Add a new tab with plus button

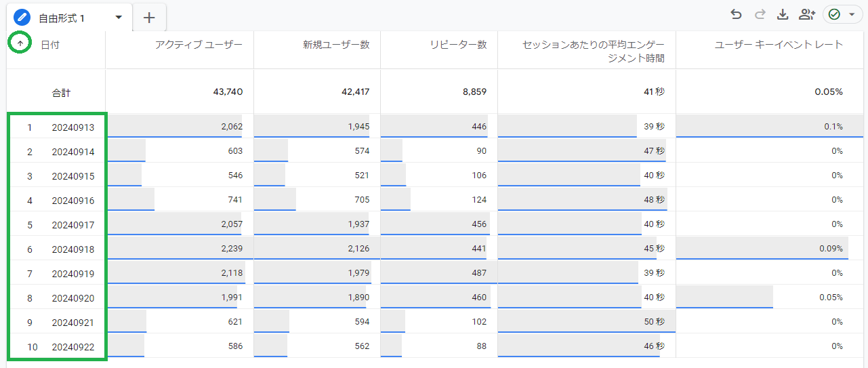(149, 18)
